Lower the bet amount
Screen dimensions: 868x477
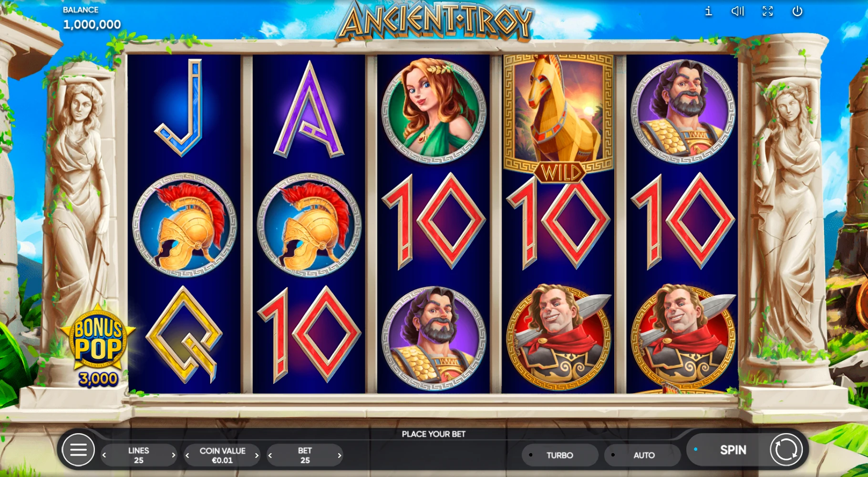[x=270, y=456]
